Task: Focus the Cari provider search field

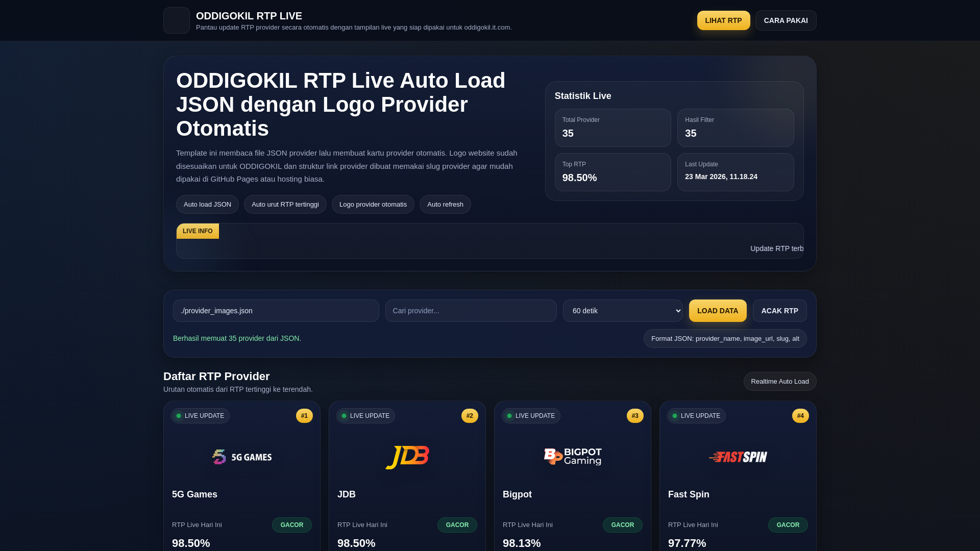Action: coord(471,311)
